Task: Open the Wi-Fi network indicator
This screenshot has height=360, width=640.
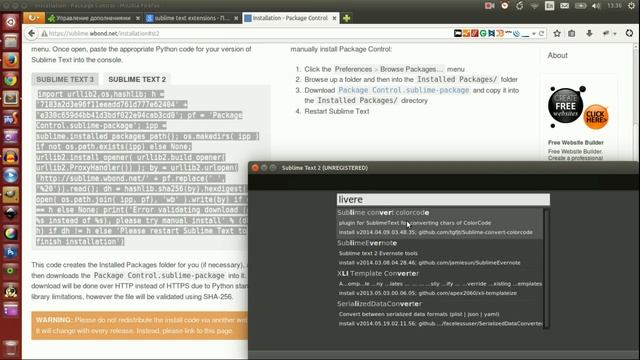Action: click(534, 6)
